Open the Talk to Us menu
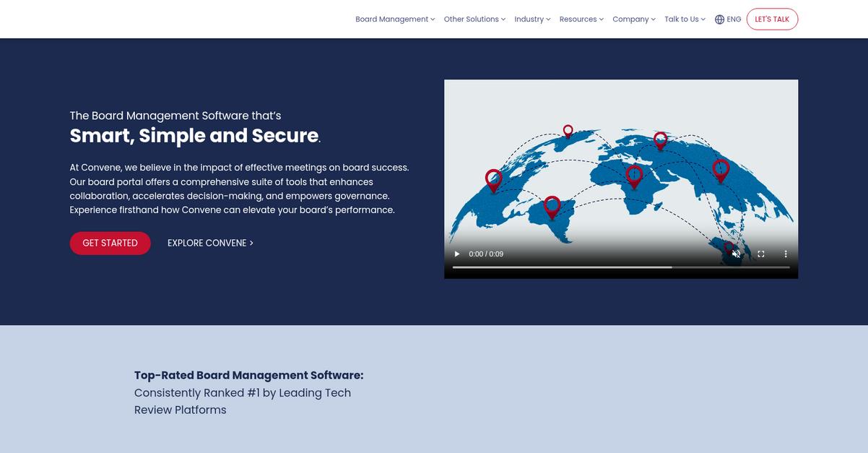Image resolution: width=868 pixels, height=453 pixels. coord(685,20)
